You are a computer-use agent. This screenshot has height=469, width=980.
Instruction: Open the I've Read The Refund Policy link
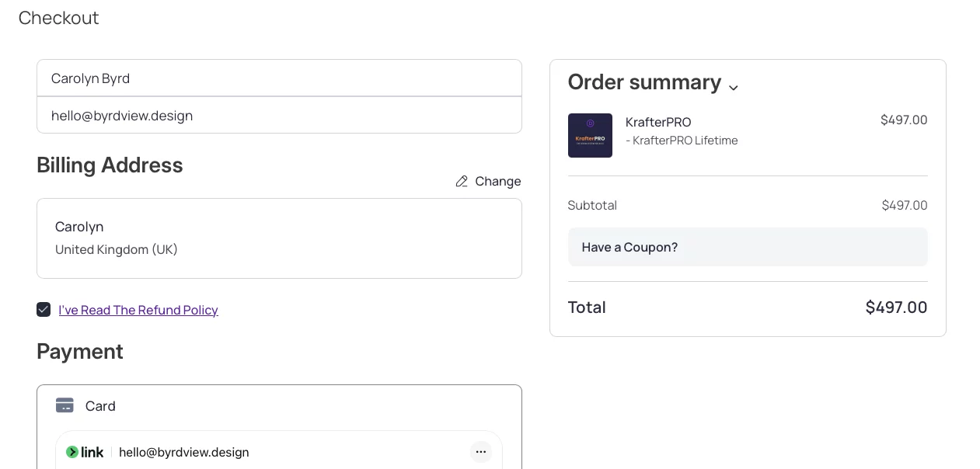click(x=138, y=310)
